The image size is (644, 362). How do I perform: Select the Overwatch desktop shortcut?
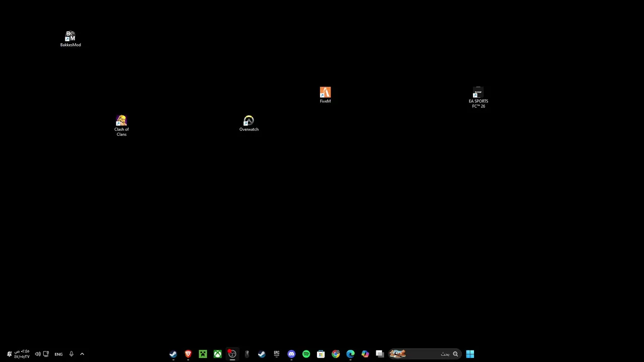(x=249, y=123)
